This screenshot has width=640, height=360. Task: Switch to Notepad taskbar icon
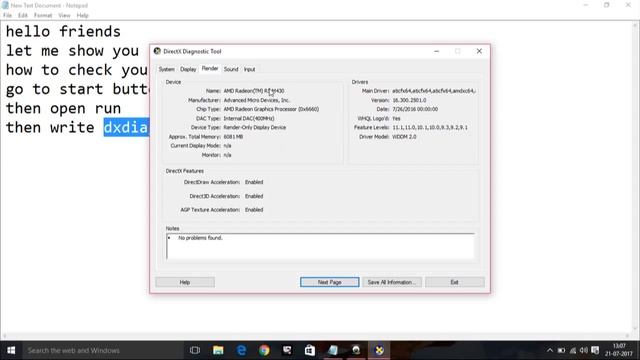point(333,350)
